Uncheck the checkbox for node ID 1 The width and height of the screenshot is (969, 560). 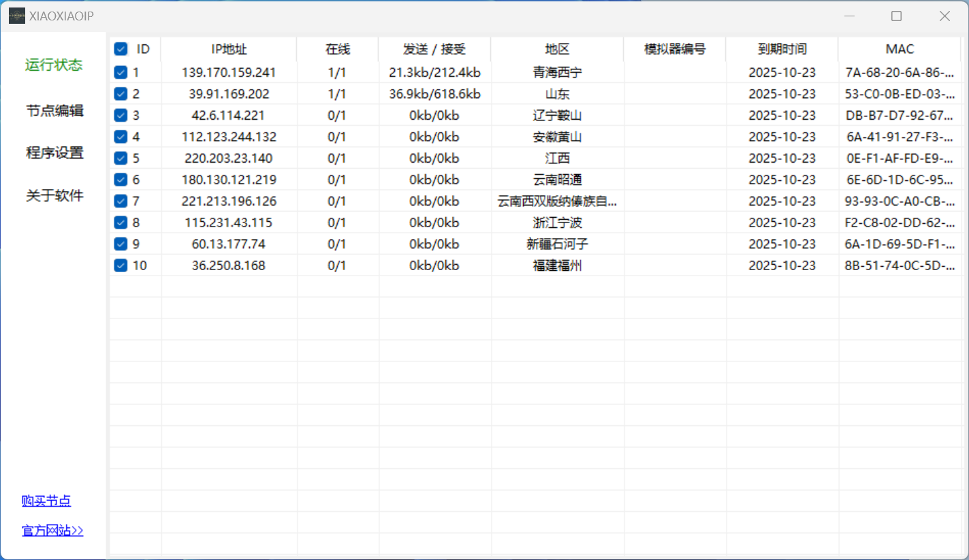tap(121, 72)
